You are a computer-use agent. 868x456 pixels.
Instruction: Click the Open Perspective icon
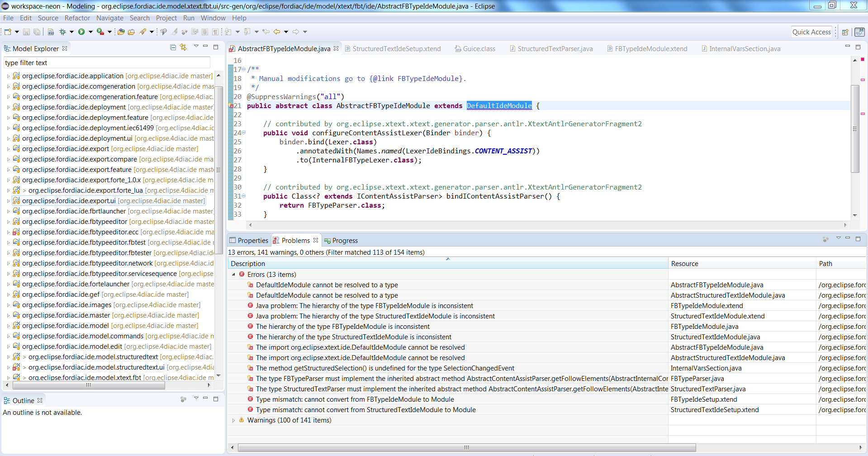point(844,32)
